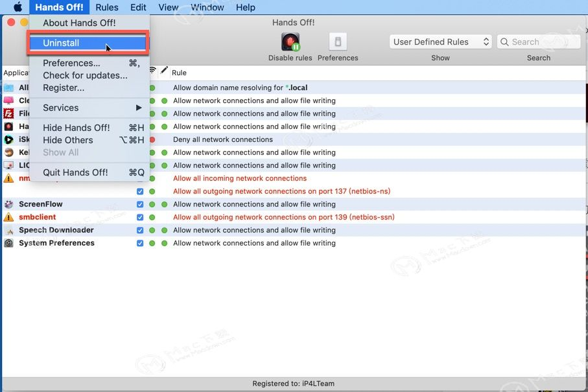Click Speech Downloader's first green network dot
The width and height of the screenshot is (588, 392).
click(152, 230)
